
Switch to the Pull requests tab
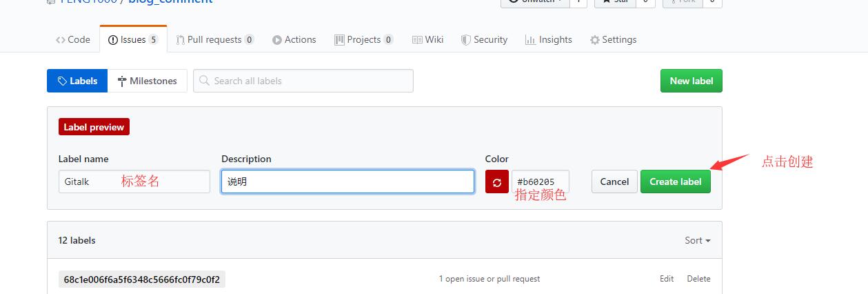(214, 40)
